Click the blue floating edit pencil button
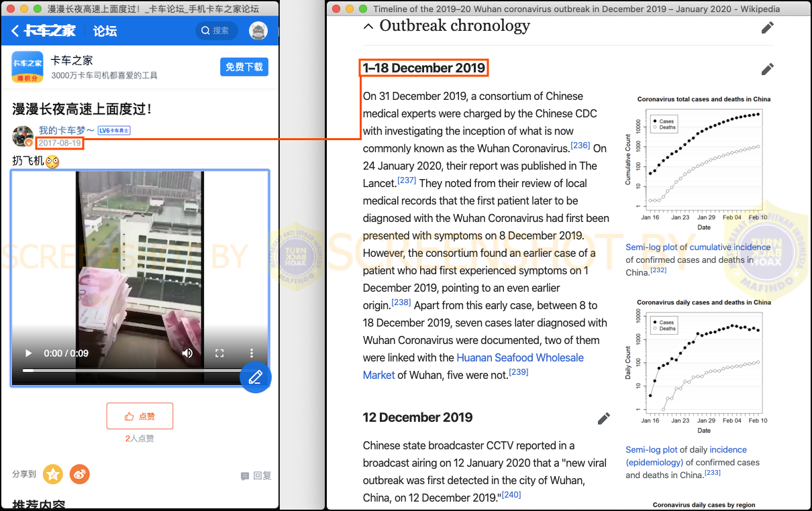Viewport: 812px width, 511px height. click(255, 377)
